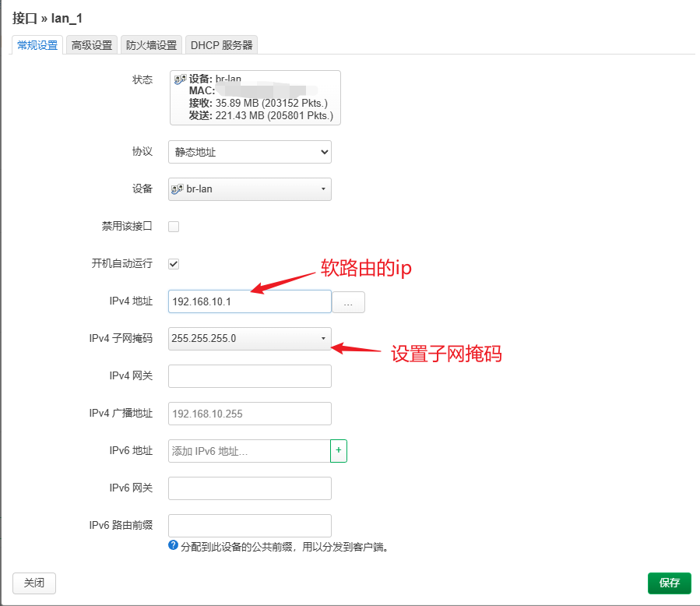The width and height of the screenshot is (700, 606).
Task: Switch to the DHCP 服务器 tab
Action: click(221, 44)
